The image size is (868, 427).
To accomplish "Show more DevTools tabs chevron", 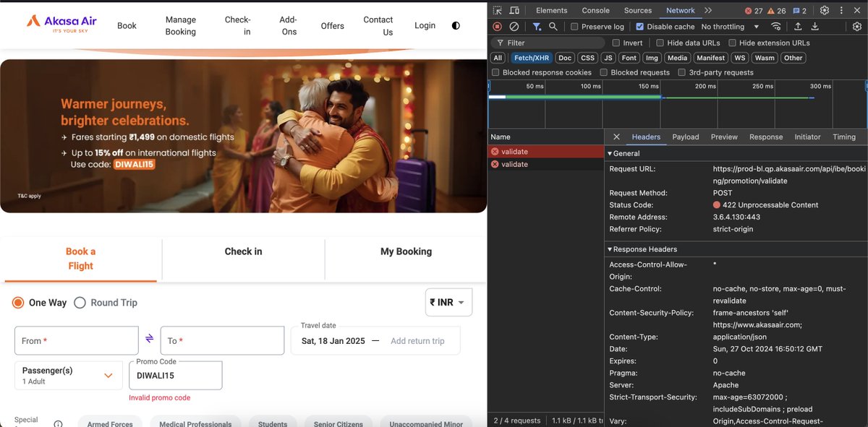I will coord(707,10).
